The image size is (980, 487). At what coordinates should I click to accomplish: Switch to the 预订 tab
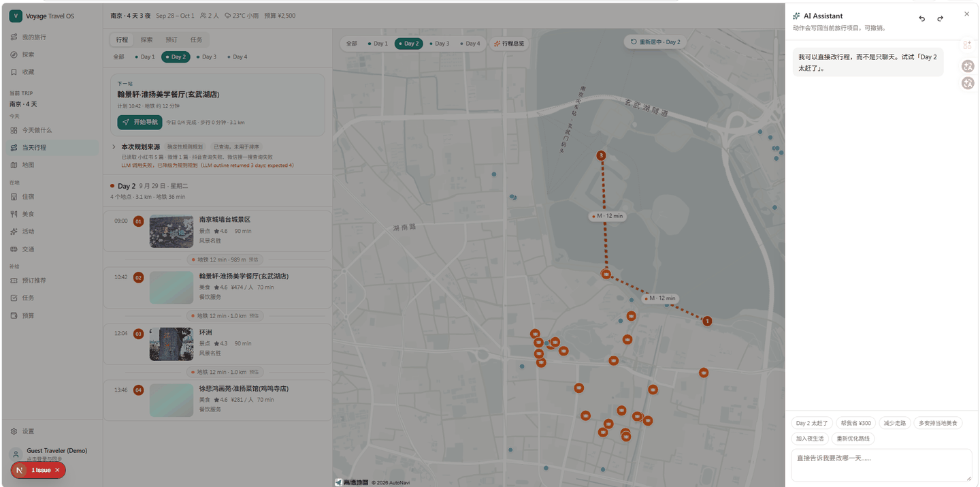coord(171,40)
